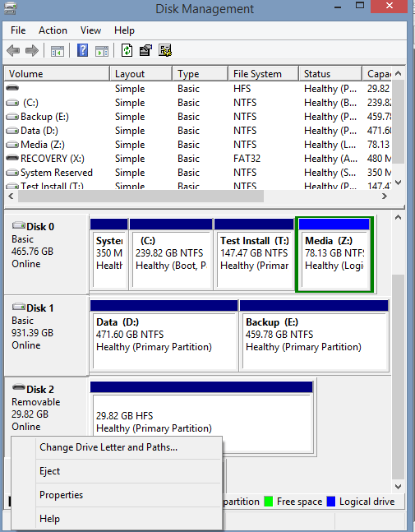The height and width of the screenshot is (532, 415).
Task: Click disk view scroll up arrow
Action: (x=399, y=217)
